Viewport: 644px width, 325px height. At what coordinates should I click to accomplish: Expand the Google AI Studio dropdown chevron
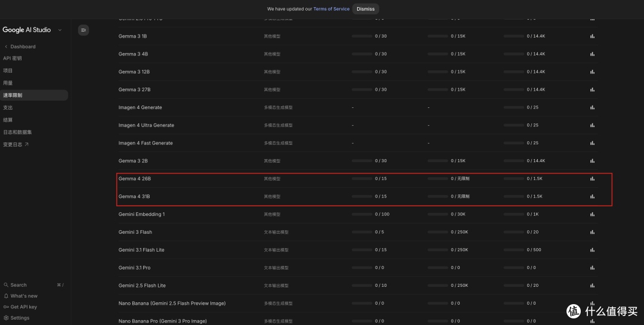(x=60, y=30)
